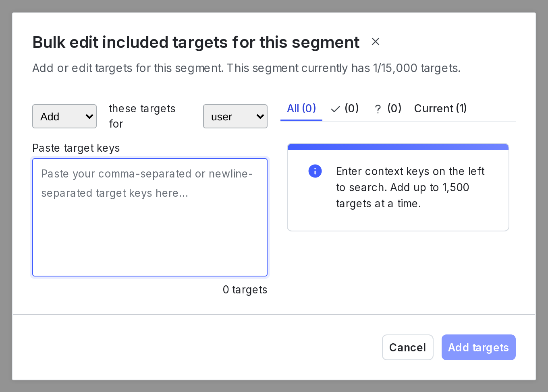The width and height of the screenshot is (548, 392).
Task: Switch to the checkmark (0) tab
Action: [x=345, y=108]
